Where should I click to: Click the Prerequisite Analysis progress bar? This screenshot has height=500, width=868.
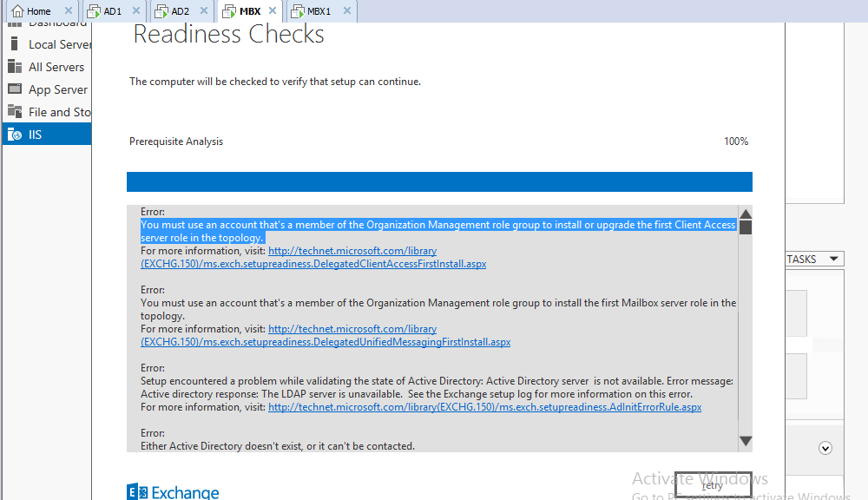tap(439, 181)
